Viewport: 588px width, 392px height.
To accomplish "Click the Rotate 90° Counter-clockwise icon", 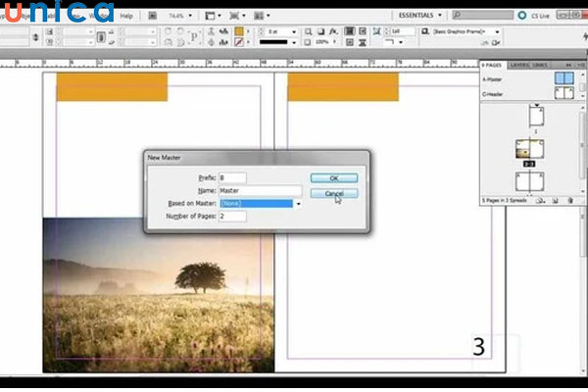I will point(180,31).
